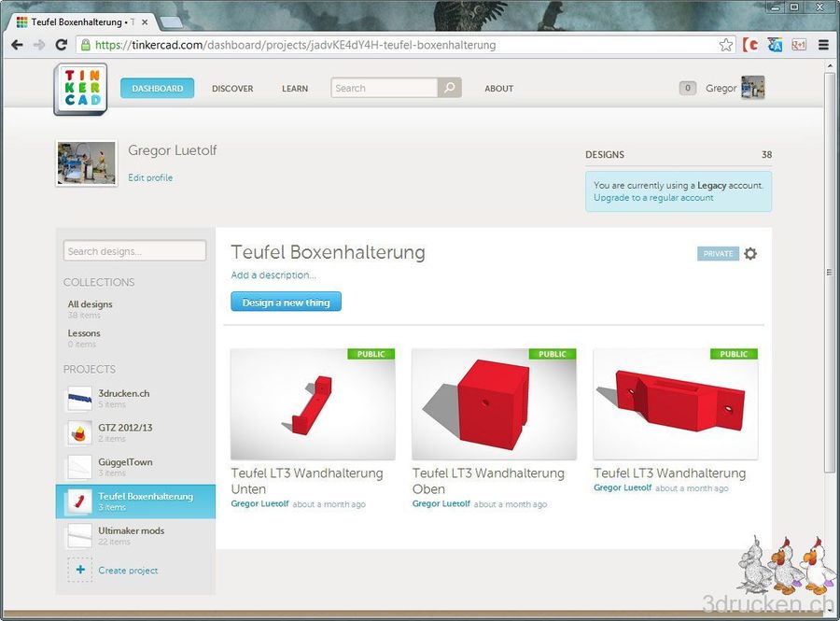Click the 3drucken.ch project thumbnail icon
The height and width of the screenshot is (621, 840).
point(80,399)
